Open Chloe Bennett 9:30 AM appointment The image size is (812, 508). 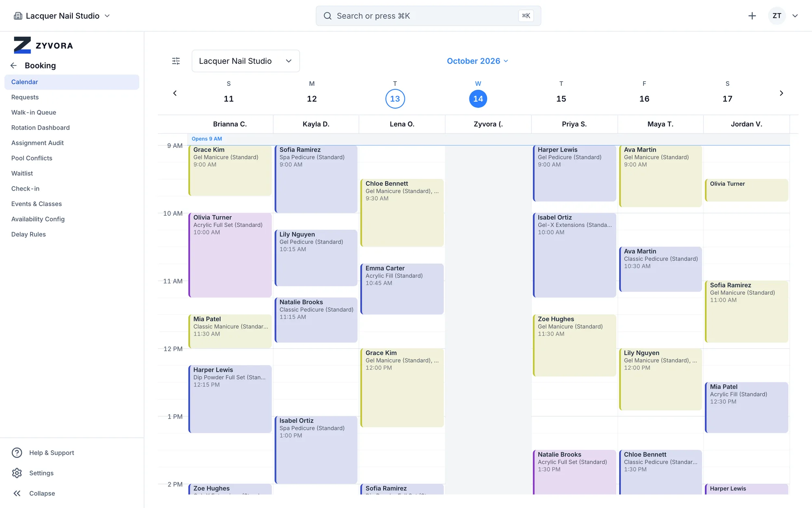click(x=402, y=213)
